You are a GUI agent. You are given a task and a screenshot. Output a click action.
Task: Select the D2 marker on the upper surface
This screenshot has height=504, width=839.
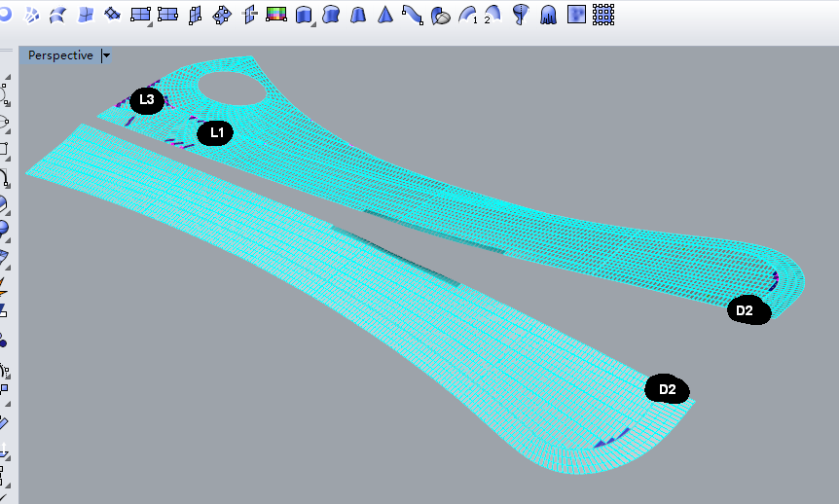pos(746,311)
